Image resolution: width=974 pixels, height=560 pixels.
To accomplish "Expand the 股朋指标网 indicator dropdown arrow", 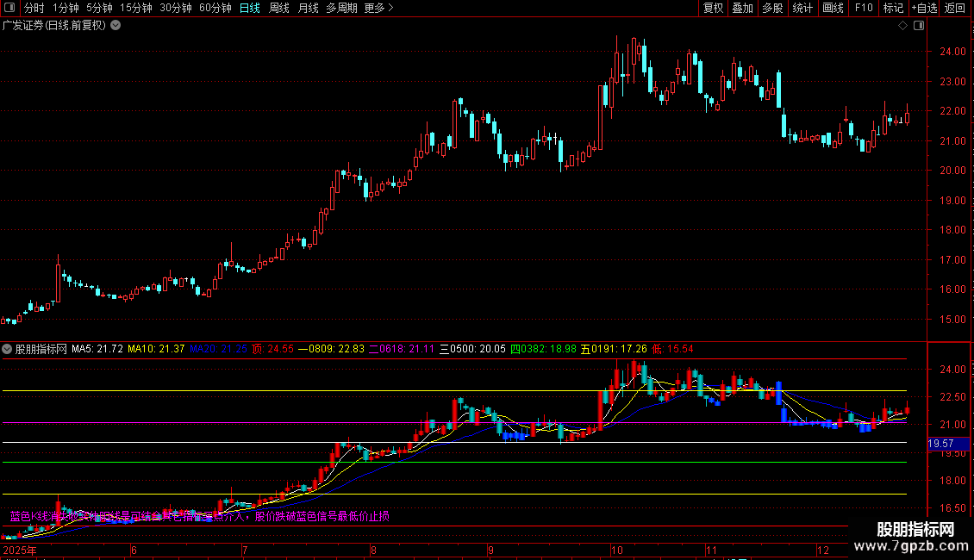I will [x=8, y=350].
